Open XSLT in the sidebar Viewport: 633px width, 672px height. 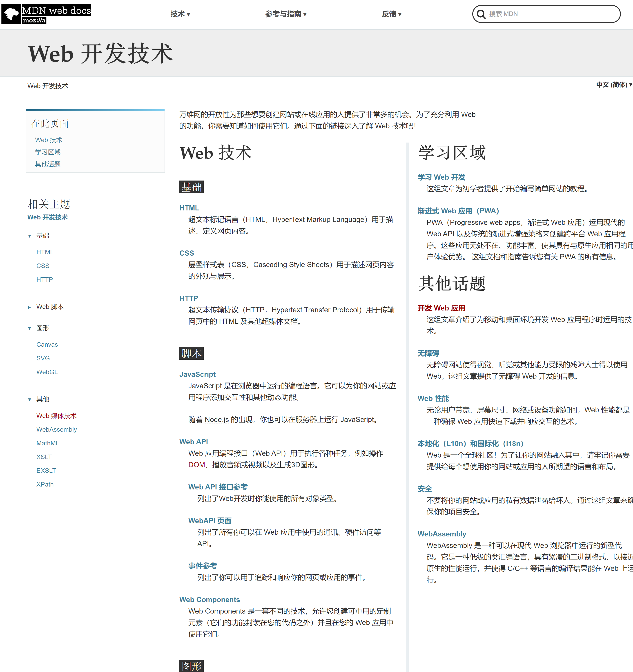(x=44, y=457)
